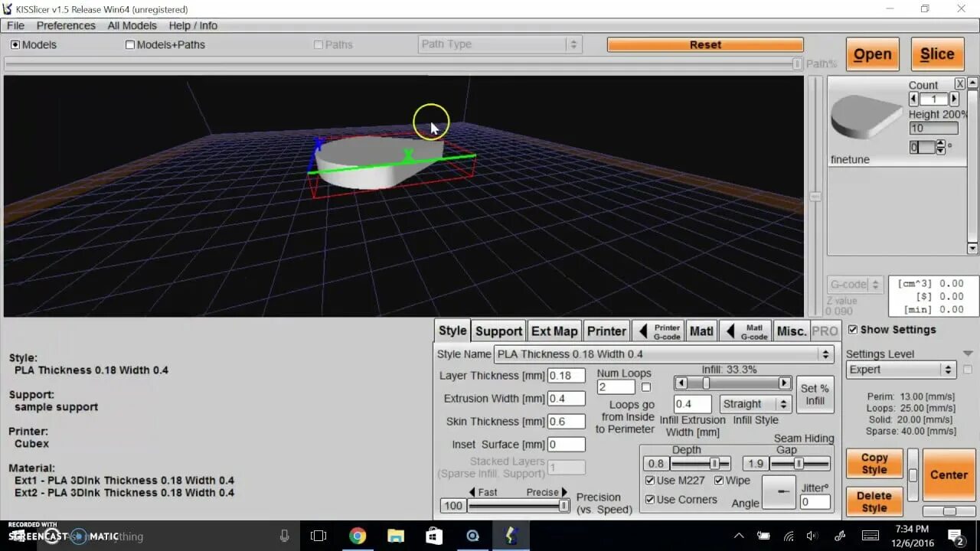Click the KISSlicer taskbar icon
The width and height of the screenshot is (980, 551).
coord(511,536)
